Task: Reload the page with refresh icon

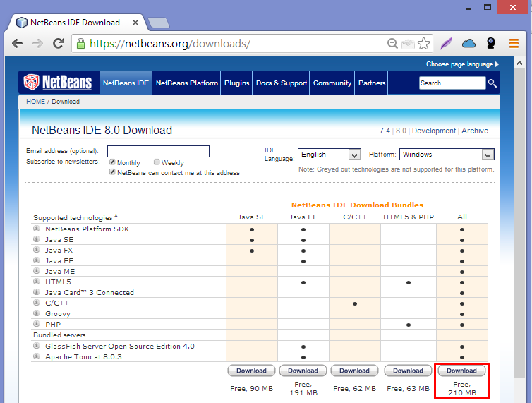Action: [59, 44]
